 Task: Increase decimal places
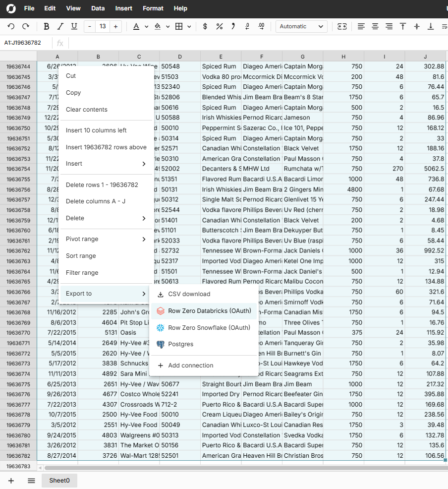(261, 26)
